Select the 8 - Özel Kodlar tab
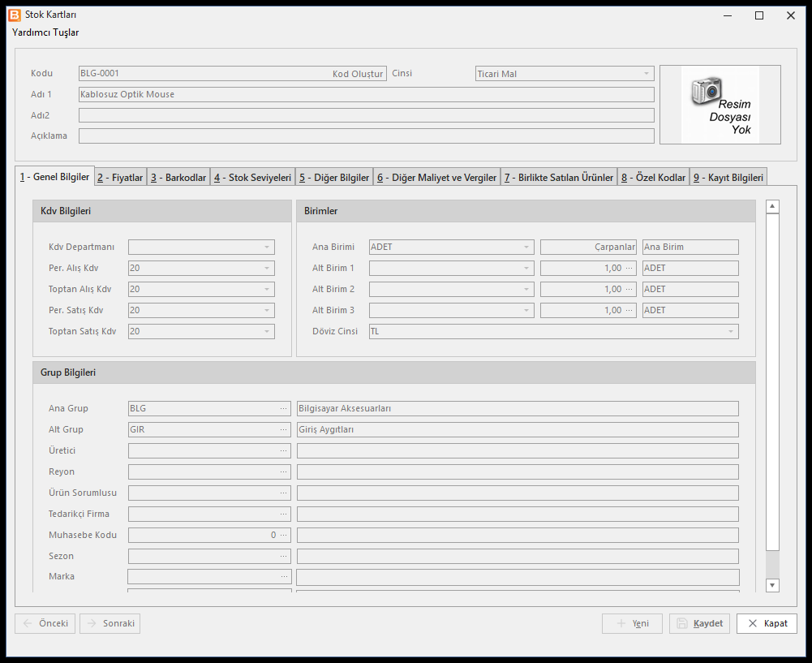Image resolution: width=812 pixels, height=663 pixels. point(654,178)
